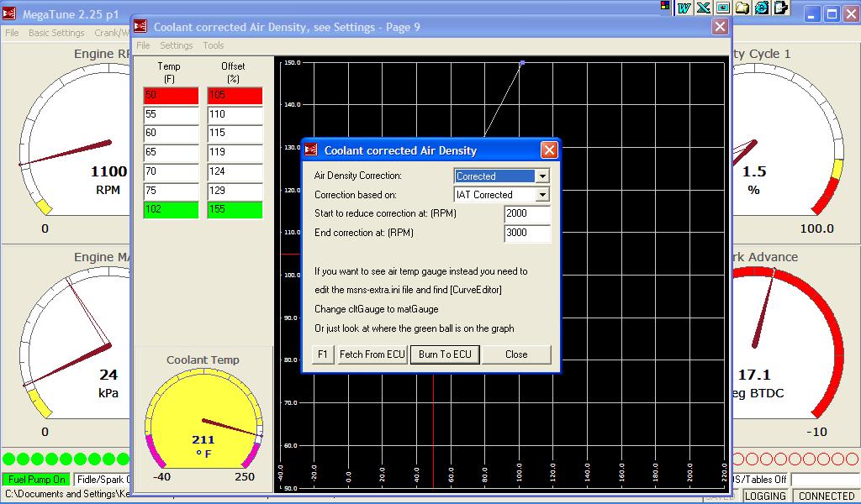
Task: Launch Internet Explorer from the shortcut bar
Action: tap(762, 8)
